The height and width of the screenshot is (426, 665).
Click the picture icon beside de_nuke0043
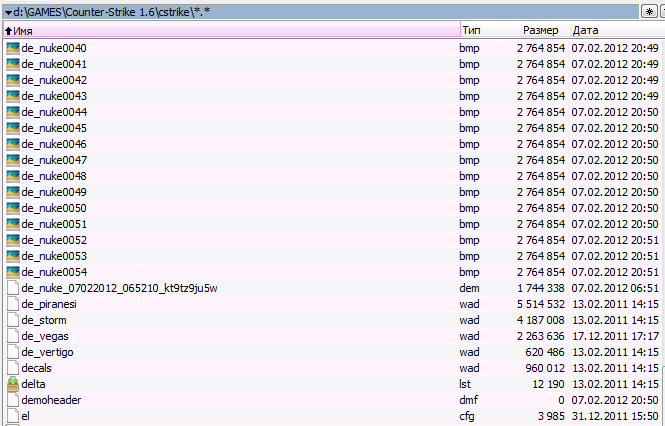[13, 96]
